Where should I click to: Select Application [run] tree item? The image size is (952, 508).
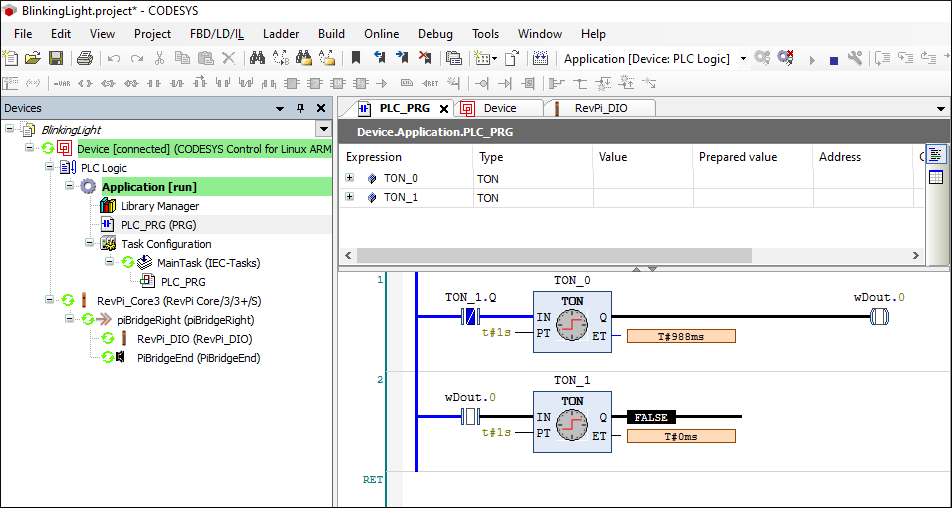click(x=149, y=187)
